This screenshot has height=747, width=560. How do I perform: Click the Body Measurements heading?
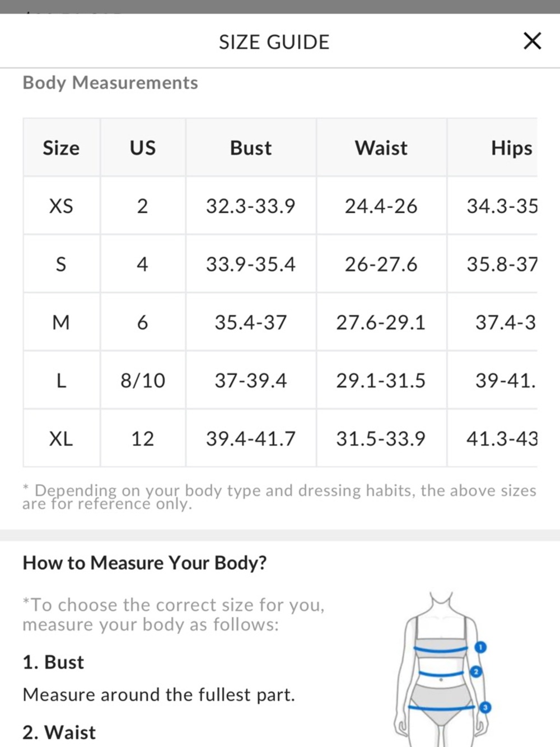110,83
